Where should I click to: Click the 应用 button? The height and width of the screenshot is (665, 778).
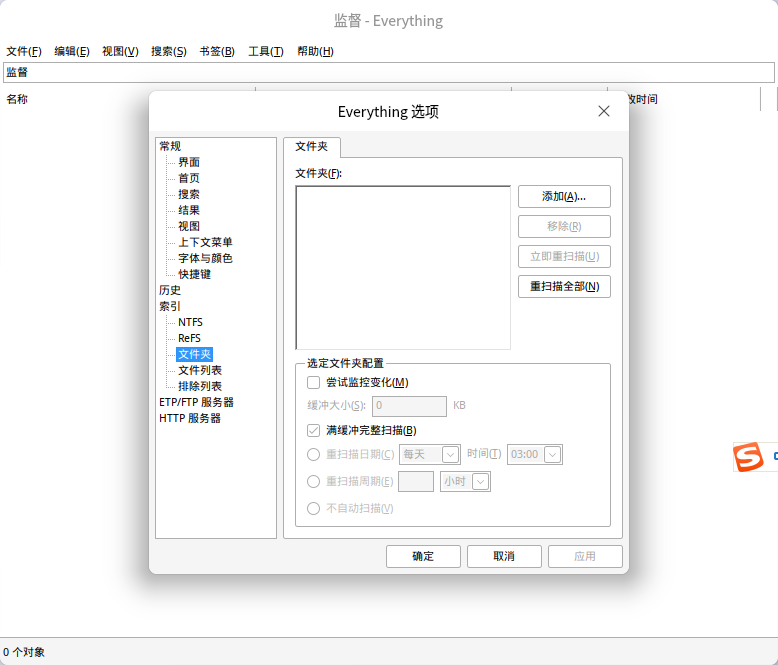coord(585,556)
